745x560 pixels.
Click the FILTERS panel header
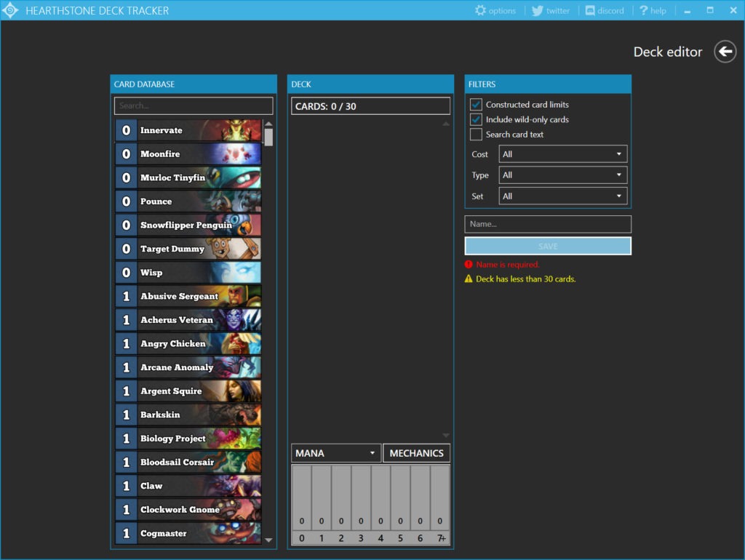[548, 84]
